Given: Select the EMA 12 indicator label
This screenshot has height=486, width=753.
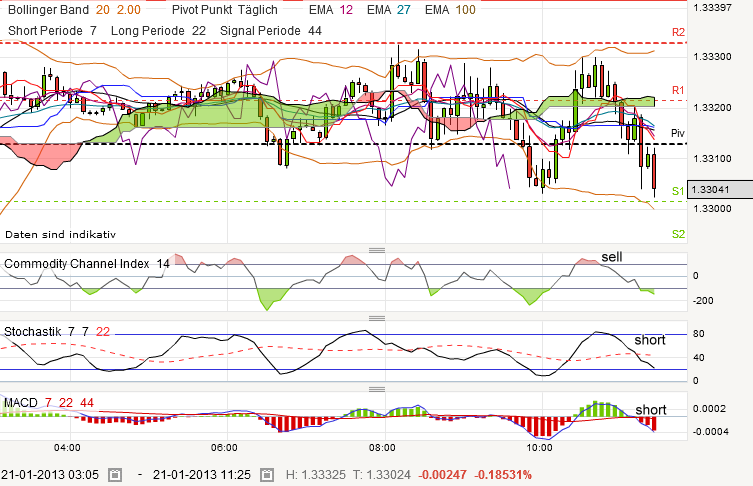Looking at the screenshot, I should pos(331,10).
